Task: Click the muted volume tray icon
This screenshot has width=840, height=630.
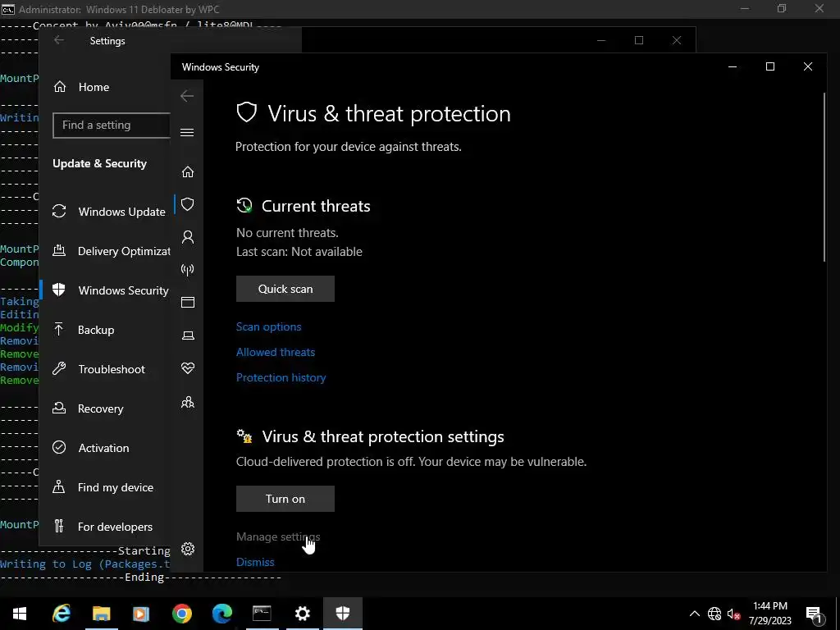Action: coord(733,614)
